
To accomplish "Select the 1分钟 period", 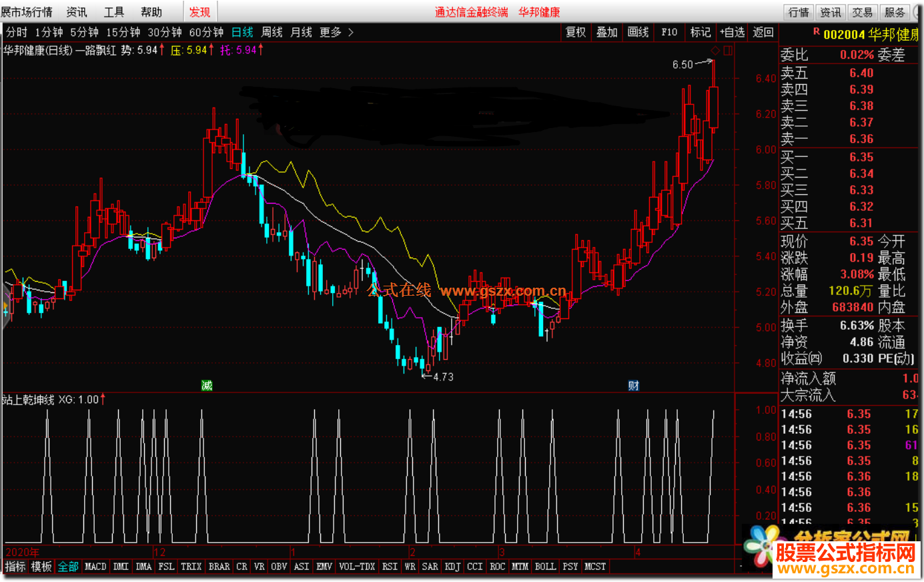I will pos(49,32).
